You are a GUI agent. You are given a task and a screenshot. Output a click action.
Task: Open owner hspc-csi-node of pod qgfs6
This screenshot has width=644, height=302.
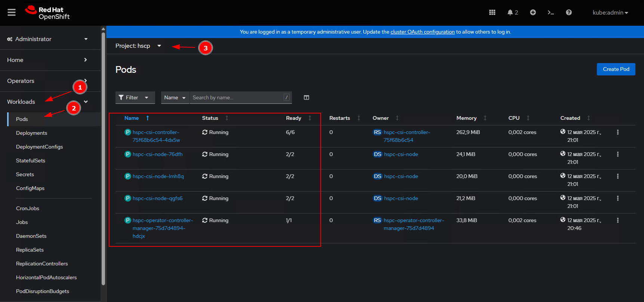401,198
